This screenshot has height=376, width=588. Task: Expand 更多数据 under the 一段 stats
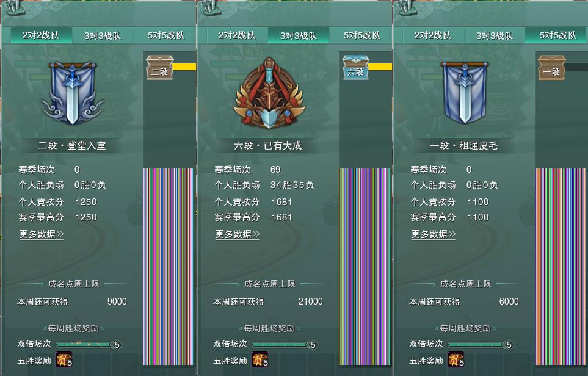click(434, 234)
